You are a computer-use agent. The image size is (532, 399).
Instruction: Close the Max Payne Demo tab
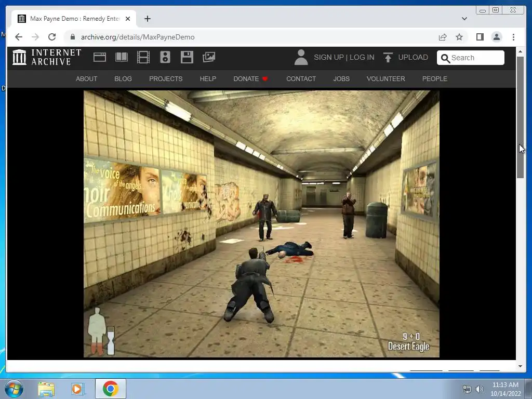[x=128, y=19]
